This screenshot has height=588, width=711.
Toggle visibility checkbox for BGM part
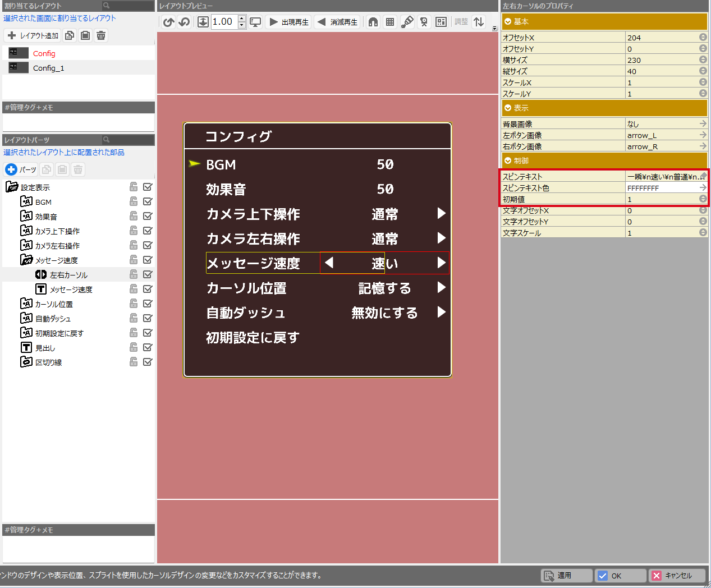pyautogui.click(x=148, y=201)
